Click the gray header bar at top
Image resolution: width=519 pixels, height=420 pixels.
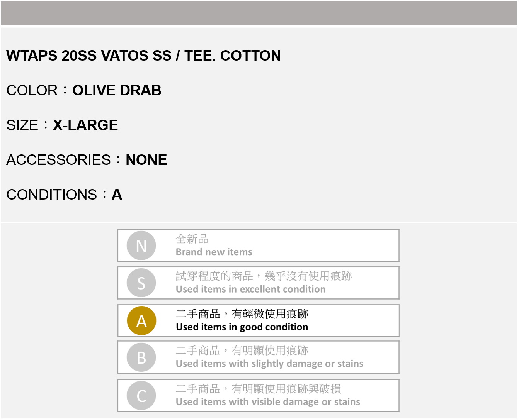tap(259, 13)
